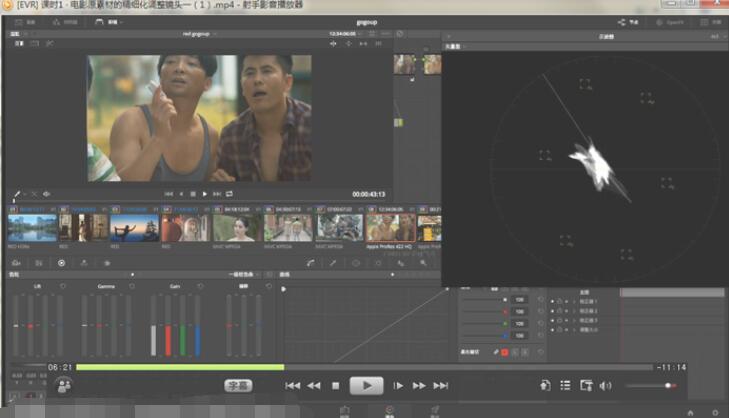The height and width of the screenshot is (418, 729).
Task: Expand the 校正器3 keyframe row
Action: click(x=574, y=321)
